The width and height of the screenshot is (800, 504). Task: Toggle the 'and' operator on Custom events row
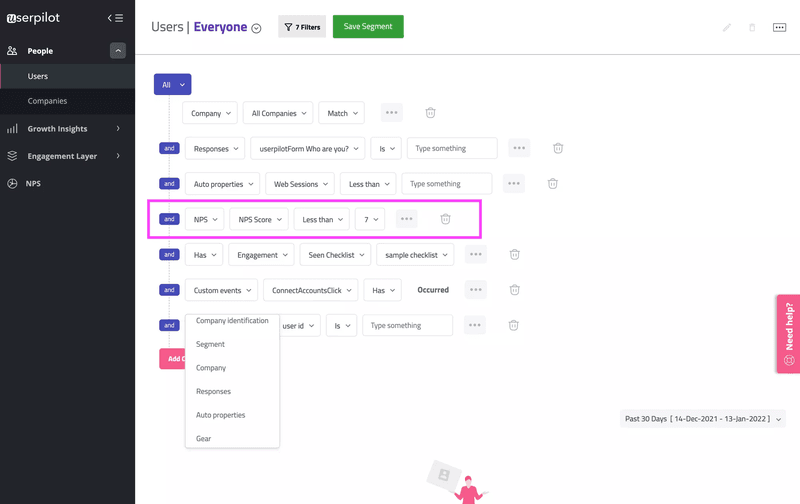click(169, 290)
